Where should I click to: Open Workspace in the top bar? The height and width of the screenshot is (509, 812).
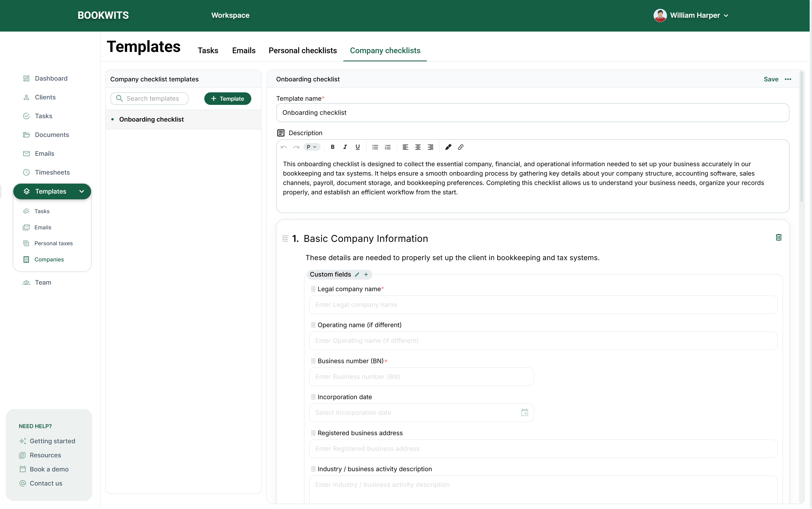[230, 15]
